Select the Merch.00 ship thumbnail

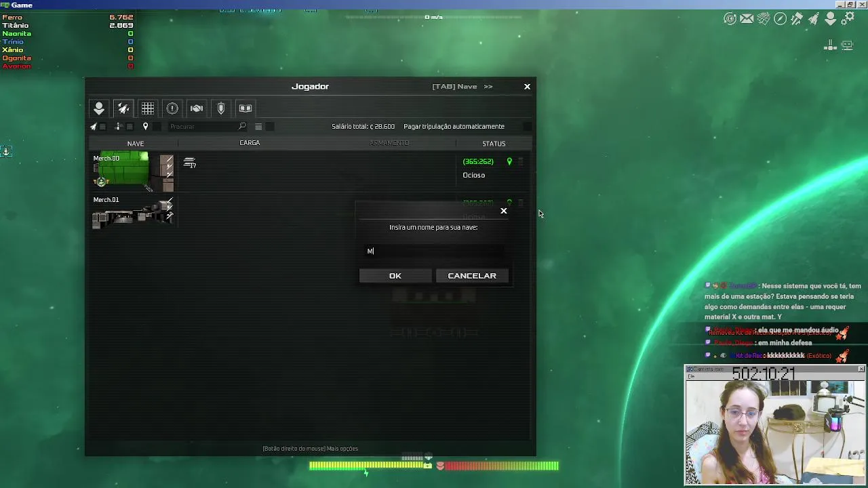tap(134, 172)
